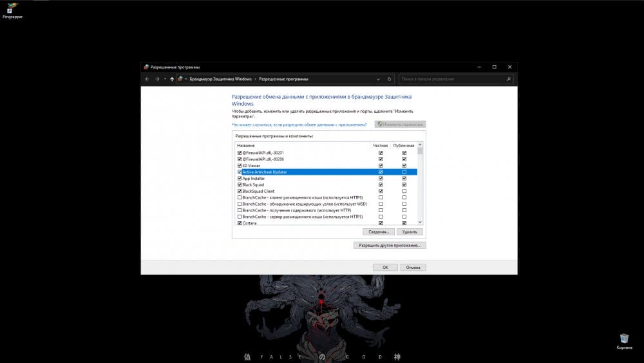Click the Forward navigation arrow
Screen dimensions: 644x363
pyautogui.click(x=156, y=79)
